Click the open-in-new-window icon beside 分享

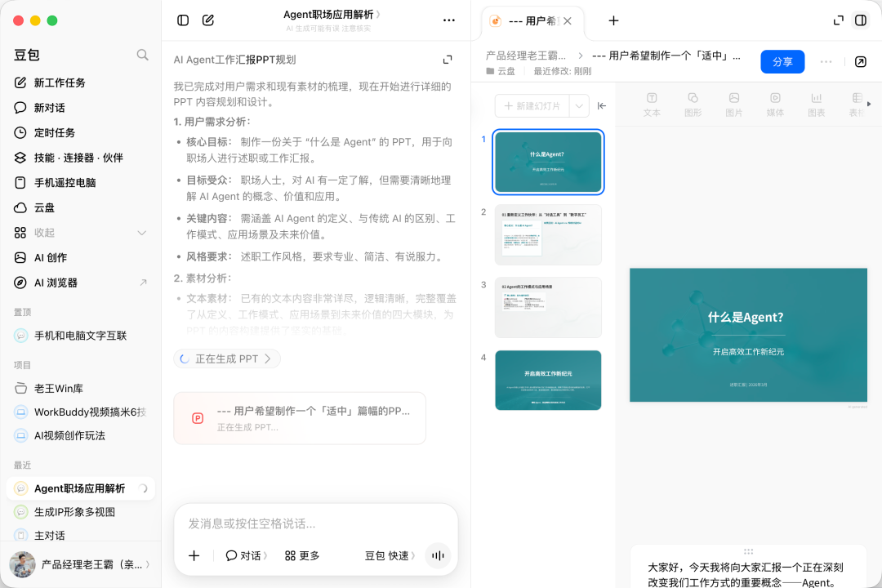click(860, 62)
